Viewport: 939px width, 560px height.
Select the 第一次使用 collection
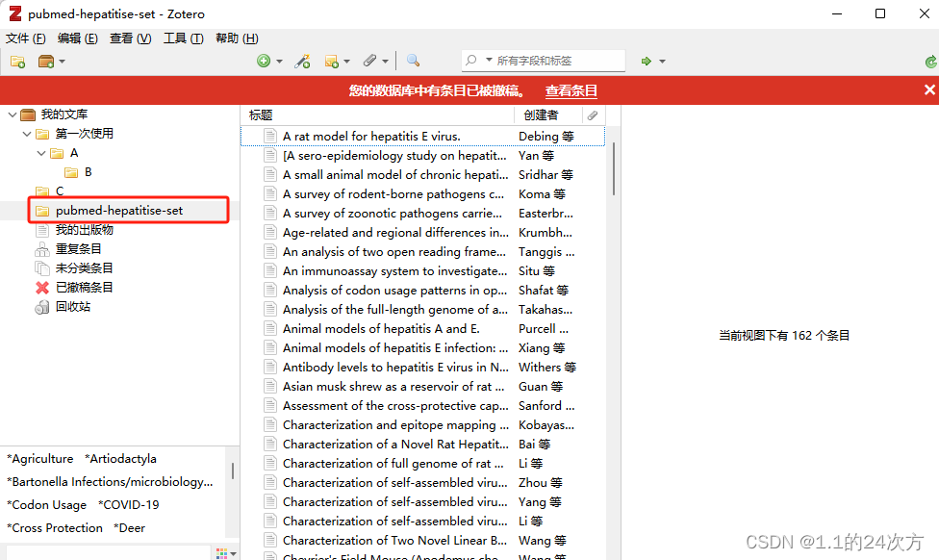tap(85, 134)
